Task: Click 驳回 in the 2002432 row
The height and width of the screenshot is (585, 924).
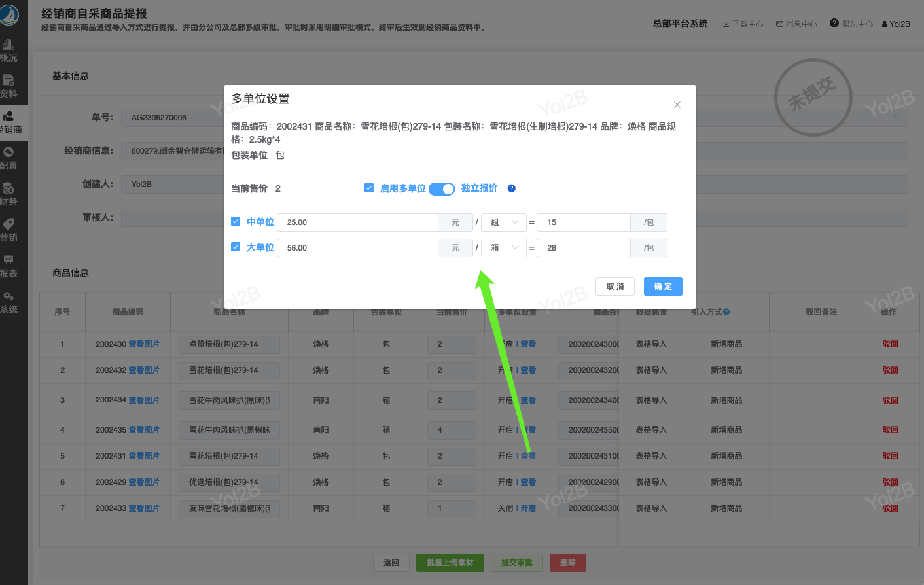Action: 890,370
